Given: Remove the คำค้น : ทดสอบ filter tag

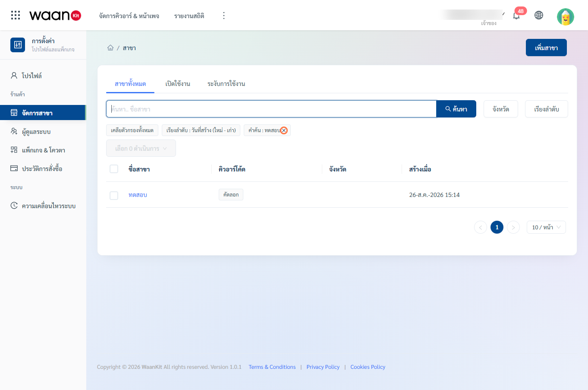Looking at the screenshot, I should (x=284, y=130).
